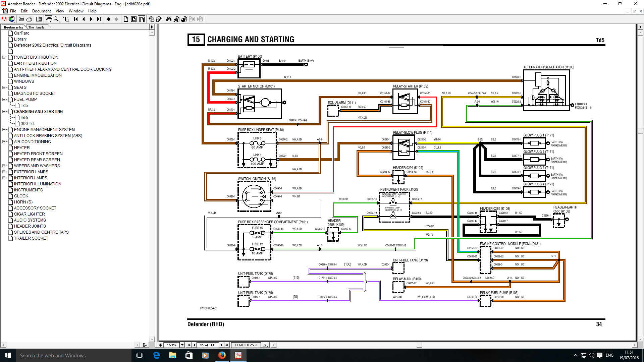This screenshot has height=362, width=644.
Task: Select the Text Select tool
Action: pos(66,19)
